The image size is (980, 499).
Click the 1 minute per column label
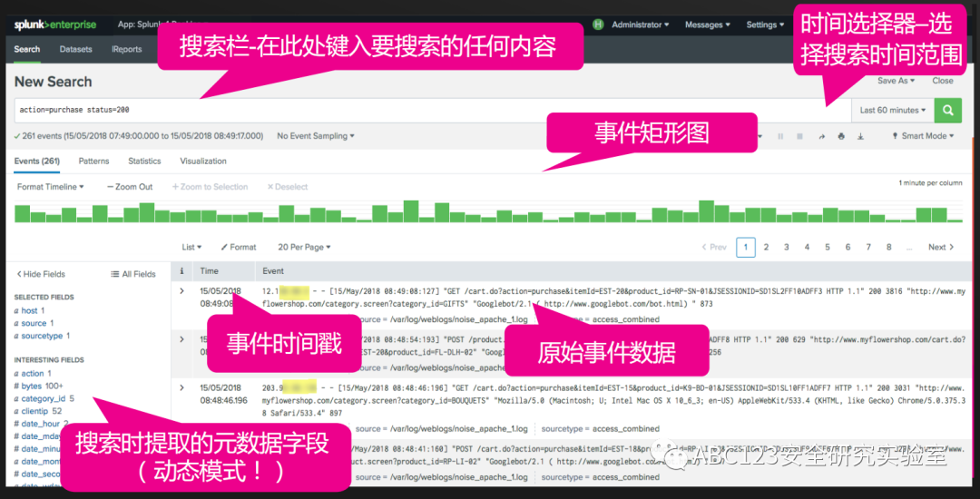931,183
